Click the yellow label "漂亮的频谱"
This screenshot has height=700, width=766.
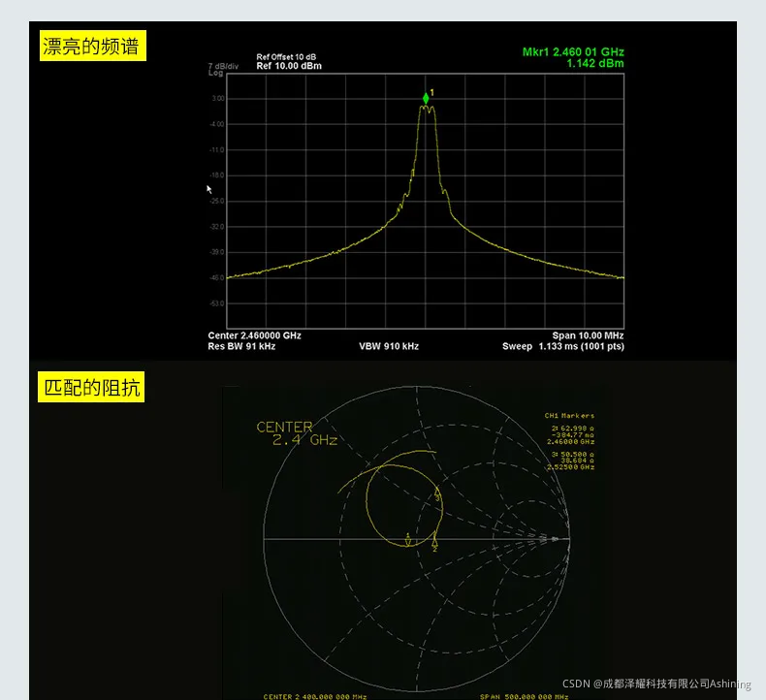[x=93, y=46]
